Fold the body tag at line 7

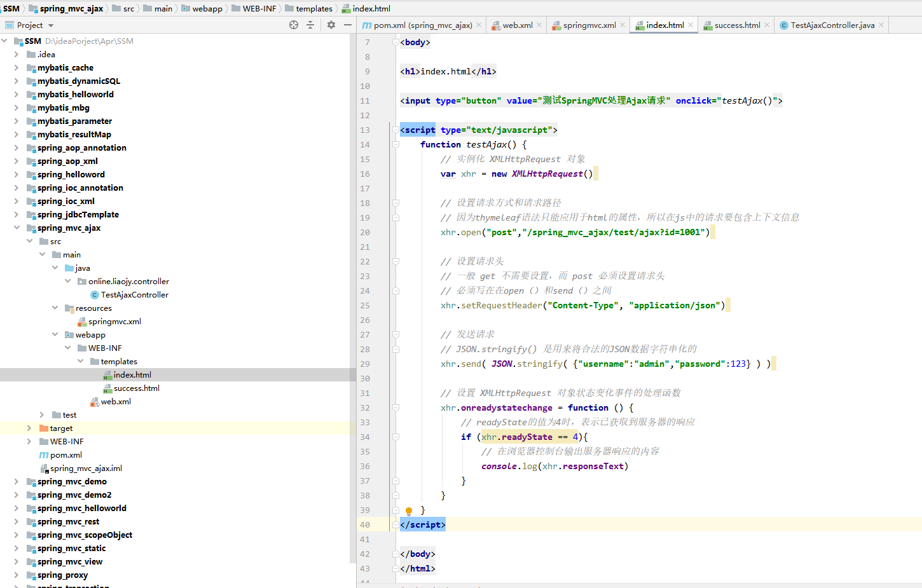[x=396, y=42]
